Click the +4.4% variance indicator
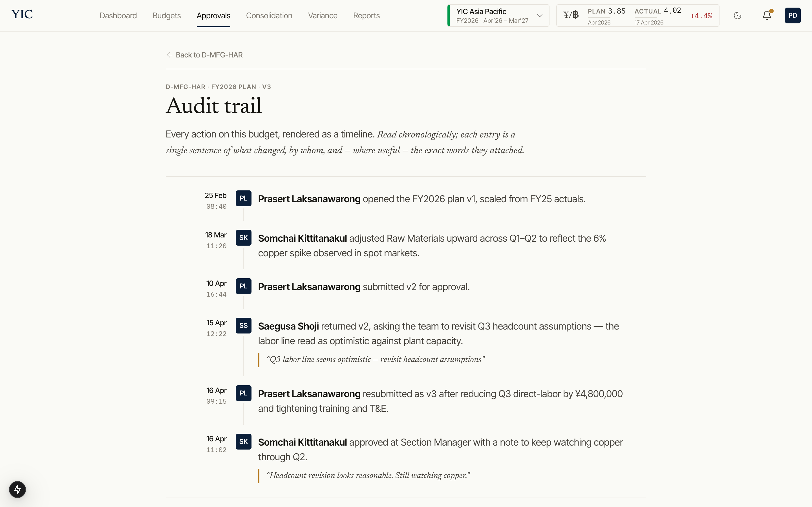 click(x=701, y=16)
